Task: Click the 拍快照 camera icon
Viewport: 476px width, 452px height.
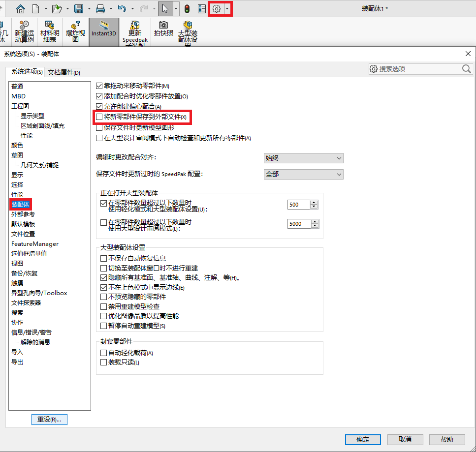Action: [163, 29]
